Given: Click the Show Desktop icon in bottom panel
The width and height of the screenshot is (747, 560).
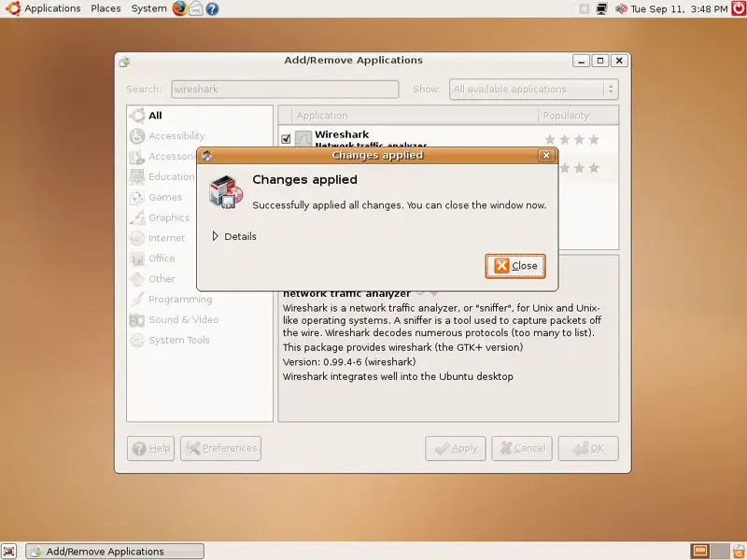Looking at the screenshot, I should (9, 551).
